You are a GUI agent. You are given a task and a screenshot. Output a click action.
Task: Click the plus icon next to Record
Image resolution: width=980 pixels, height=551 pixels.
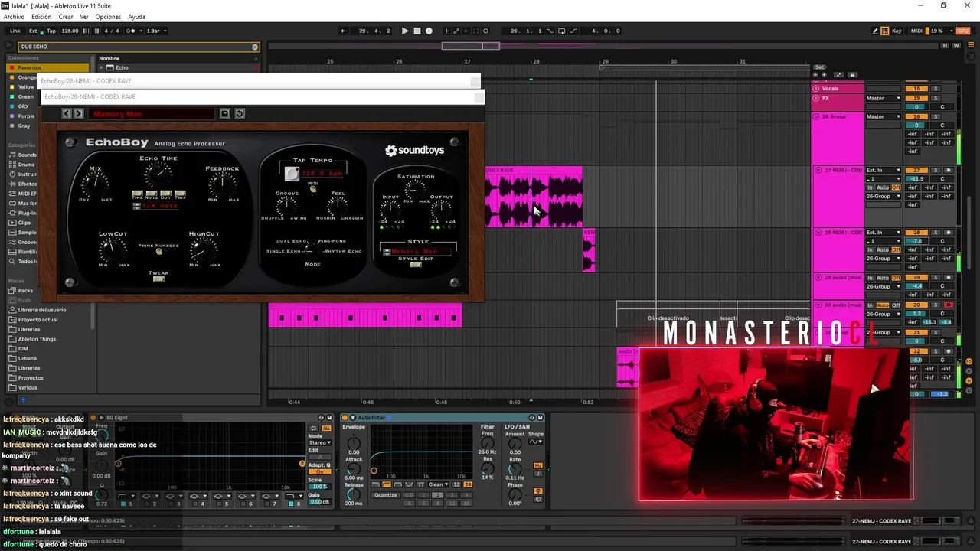pos(446,31)
